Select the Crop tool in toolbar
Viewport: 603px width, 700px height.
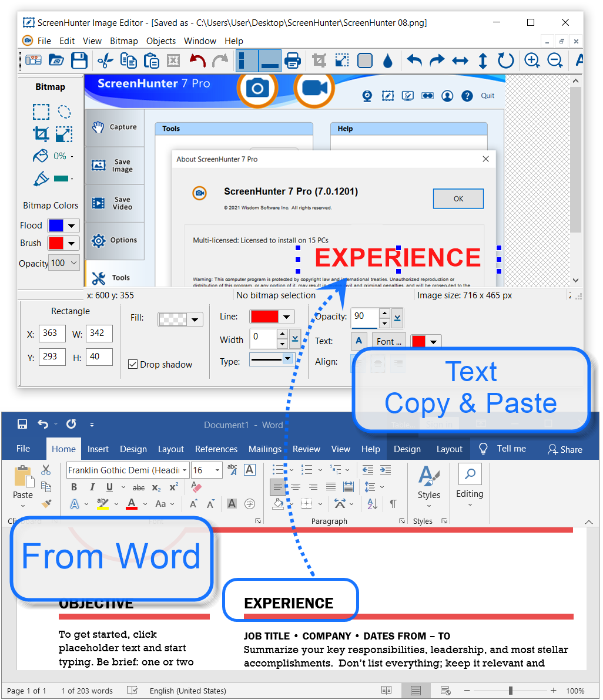pos(319,60)
